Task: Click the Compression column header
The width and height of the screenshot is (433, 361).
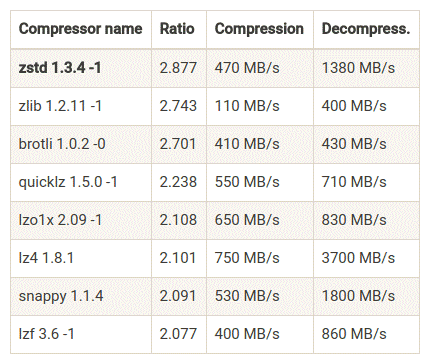Action: [x=260, y=29]
